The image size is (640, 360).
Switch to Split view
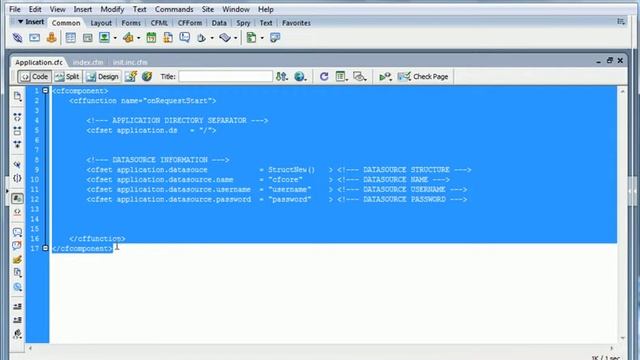click(x=67, y=76)
